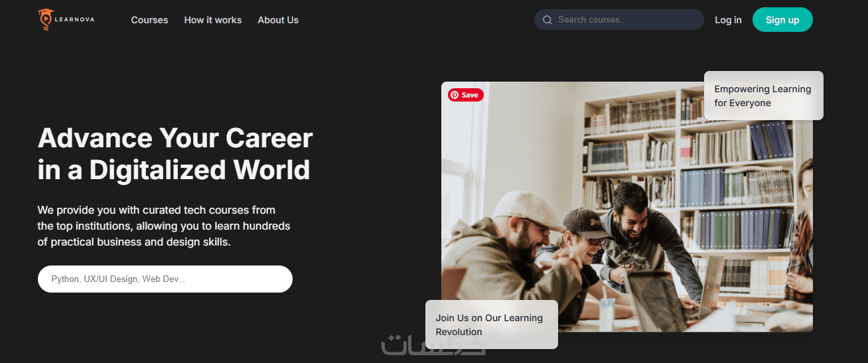Open the How it works page

pos(213,20)
